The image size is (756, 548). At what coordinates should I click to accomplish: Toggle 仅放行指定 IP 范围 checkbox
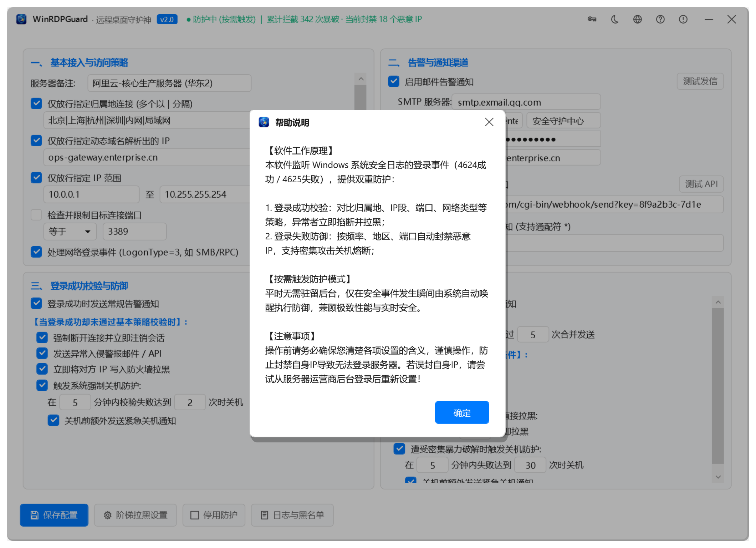tap(36, 178)
